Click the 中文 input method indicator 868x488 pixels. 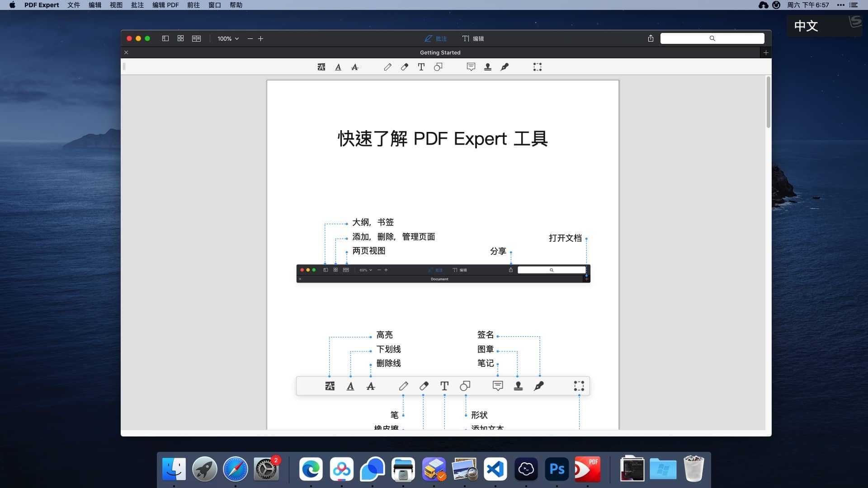coord(806,26)
